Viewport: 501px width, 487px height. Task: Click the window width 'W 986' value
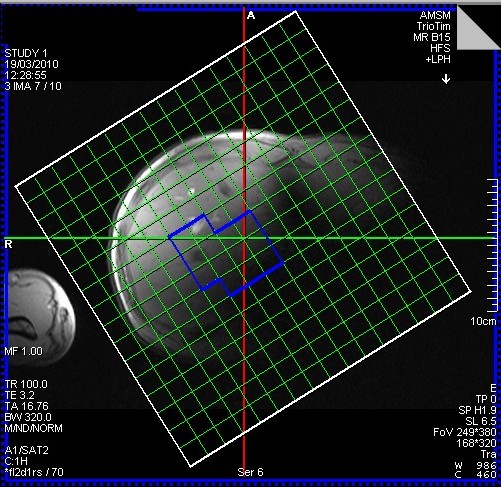point(475,465)
